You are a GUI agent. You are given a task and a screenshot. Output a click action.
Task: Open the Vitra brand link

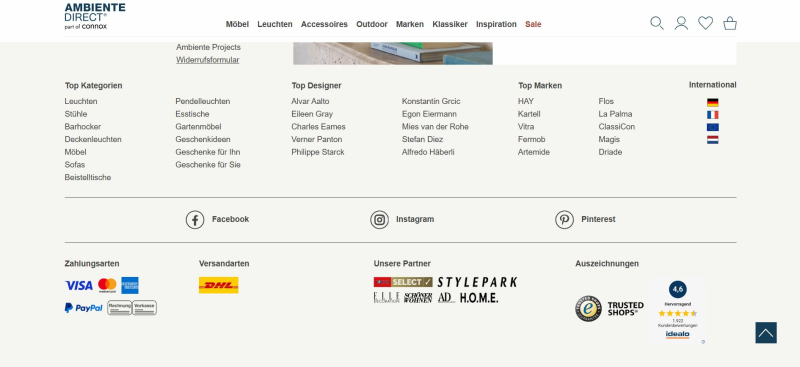526,127
